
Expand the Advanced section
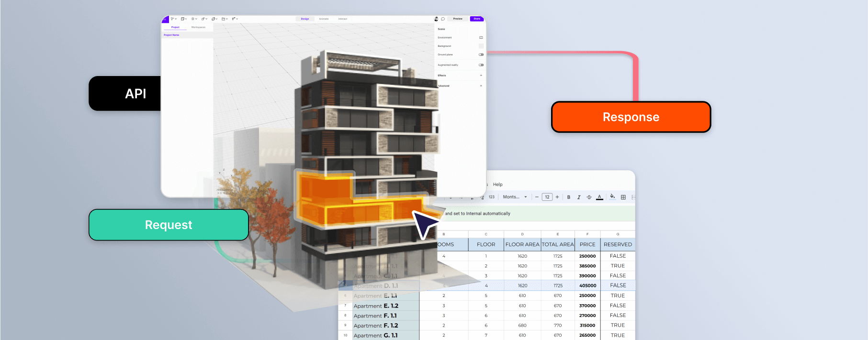pos(481,86)
